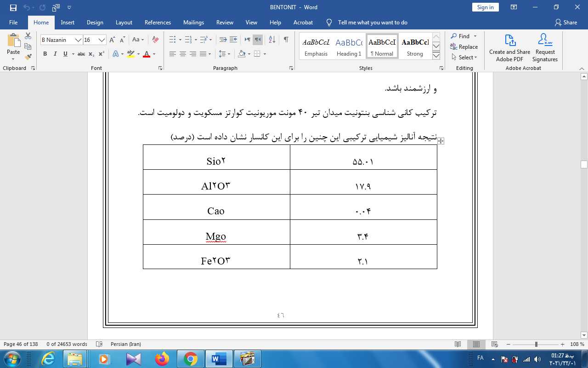
Task: Sort text with the A-Z icon
Action: pos(271,40)
